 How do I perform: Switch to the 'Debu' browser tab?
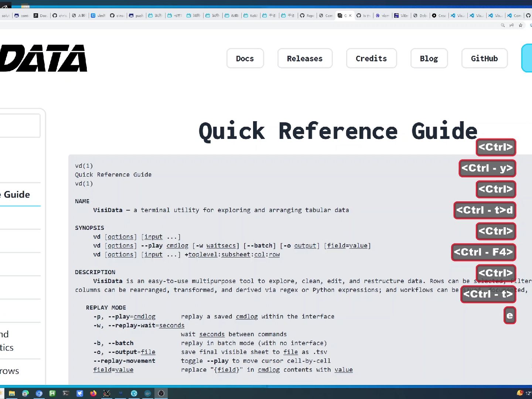coord(420,16)
